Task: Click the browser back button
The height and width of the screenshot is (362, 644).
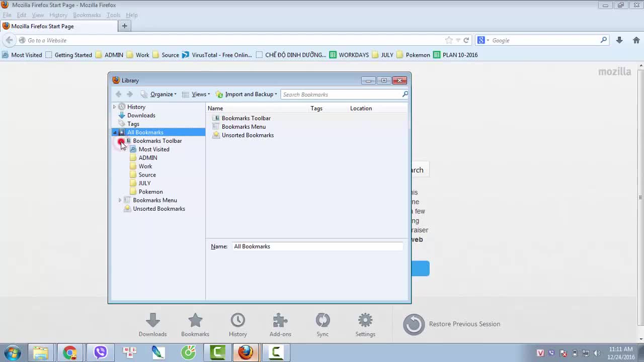Action: (x=9, y=40)
